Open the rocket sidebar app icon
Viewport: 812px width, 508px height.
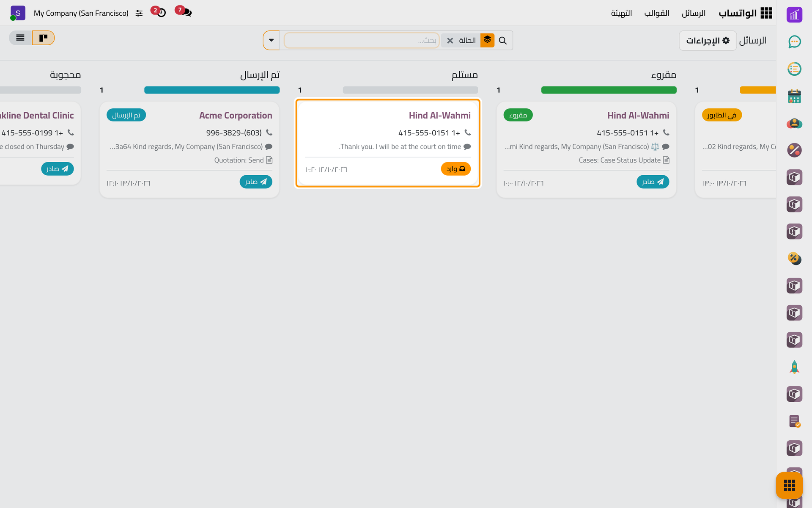[x=794, y=367]
